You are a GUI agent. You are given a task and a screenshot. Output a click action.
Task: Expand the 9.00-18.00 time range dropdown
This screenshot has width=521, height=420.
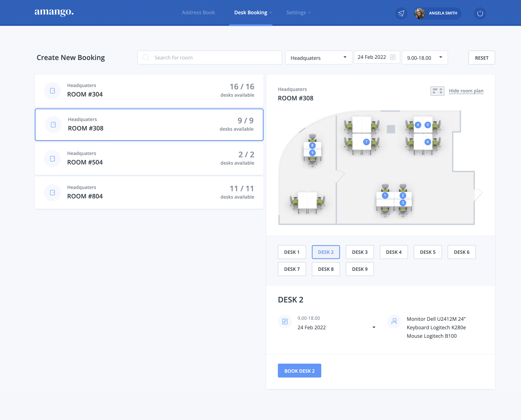point(425,58)
